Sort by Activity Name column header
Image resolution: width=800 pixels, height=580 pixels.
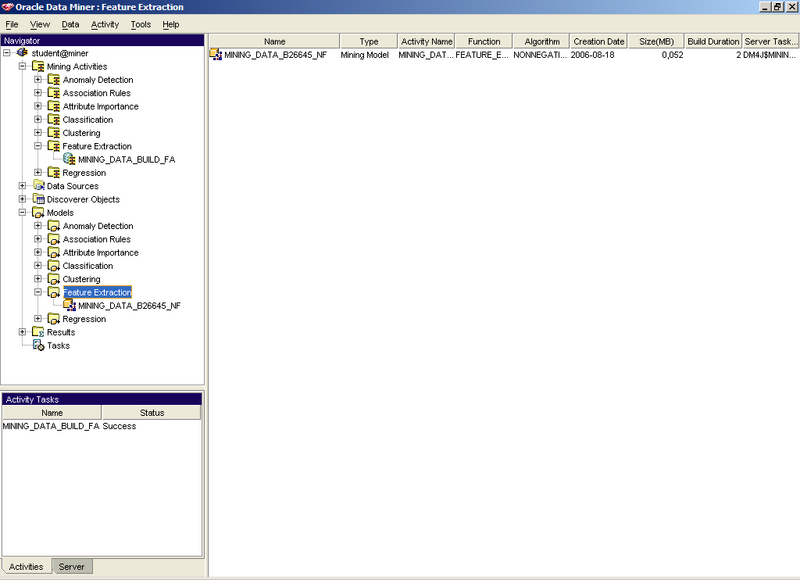427,41
